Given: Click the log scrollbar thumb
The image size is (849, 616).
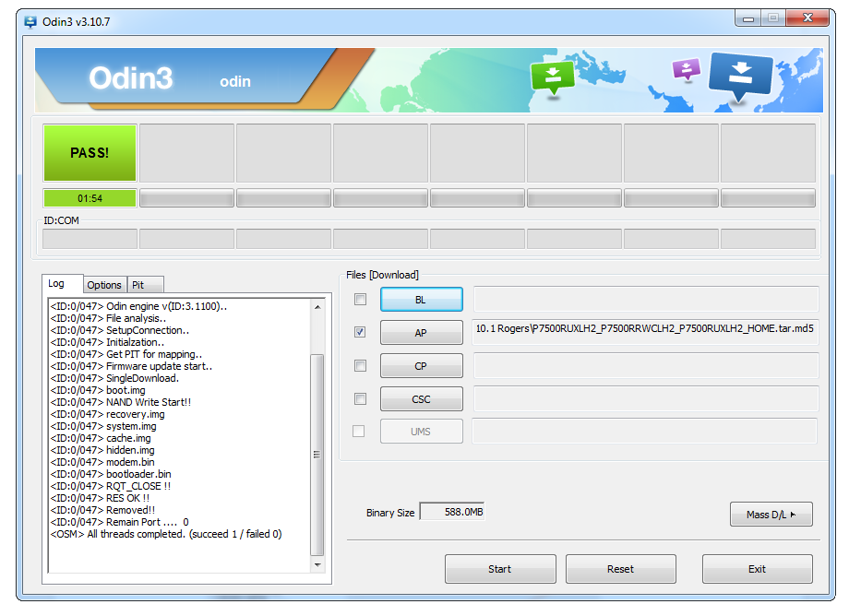Looking at the screenshot, I should (317, 455).
